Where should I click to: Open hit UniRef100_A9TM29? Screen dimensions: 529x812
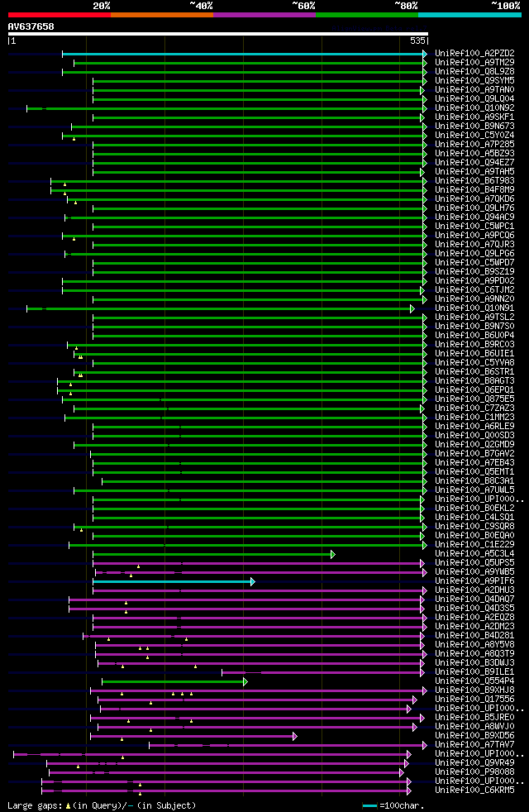(474, 63)
